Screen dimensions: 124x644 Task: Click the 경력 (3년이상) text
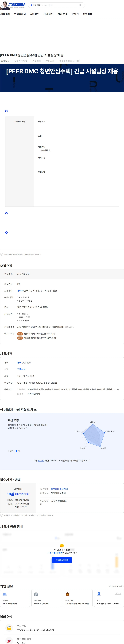click(24, 363)
